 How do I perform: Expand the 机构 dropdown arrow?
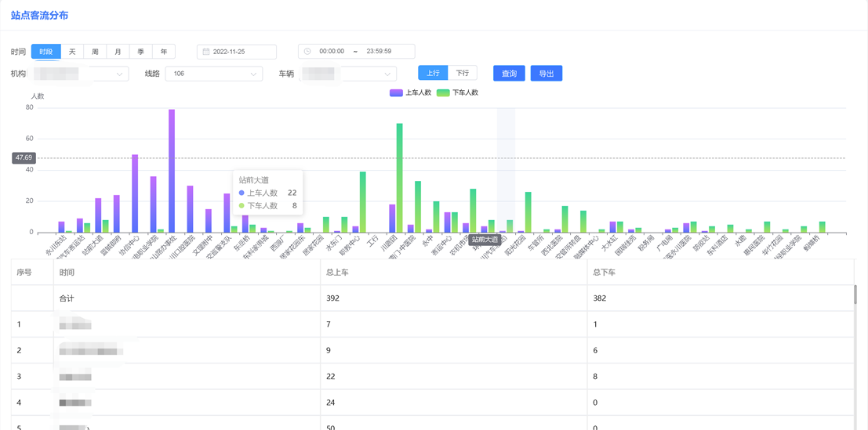point(120,74)
